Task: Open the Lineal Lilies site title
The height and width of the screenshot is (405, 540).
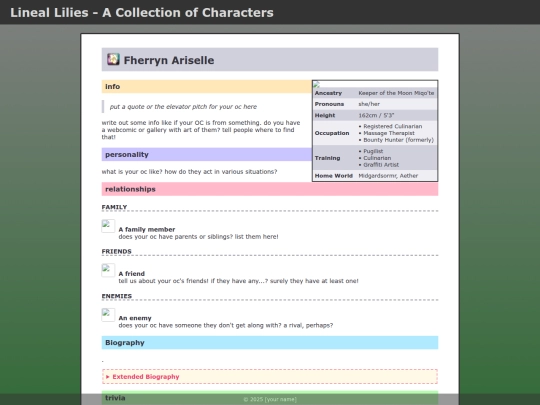Action: [142, 12]
